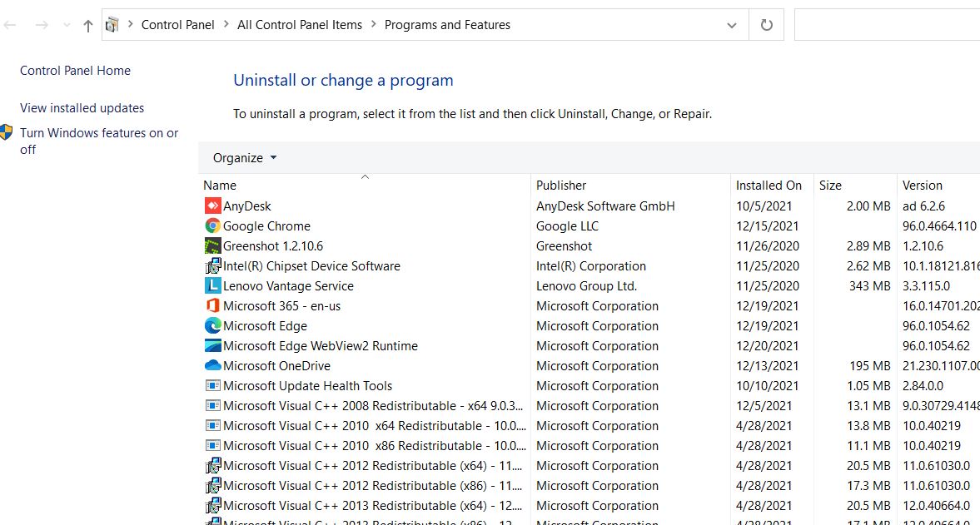Click the Visual C++ 2012 (x86) icon
980x525 pixels.
(x=212, y=485)
